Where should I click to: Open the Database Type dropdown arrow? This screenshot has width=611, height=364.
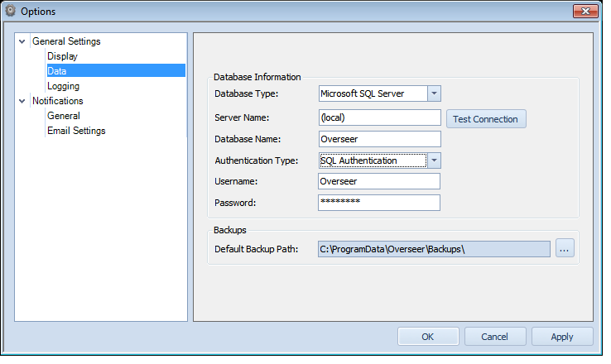434,93
